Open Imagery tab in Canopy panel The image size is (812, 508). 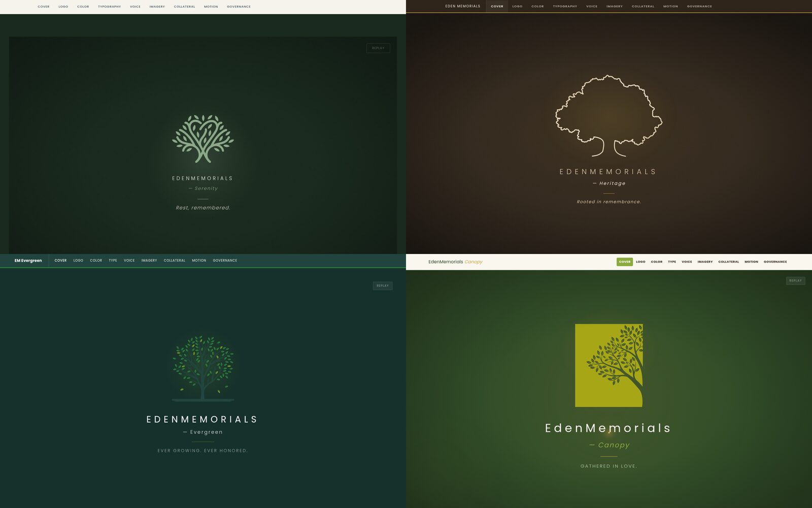[705, 262]
